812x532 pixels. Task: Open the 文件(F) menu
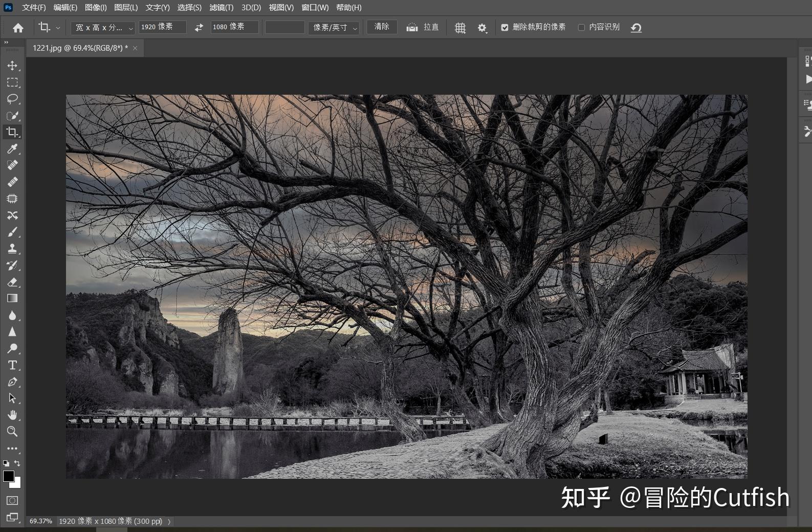pos(34,8)
